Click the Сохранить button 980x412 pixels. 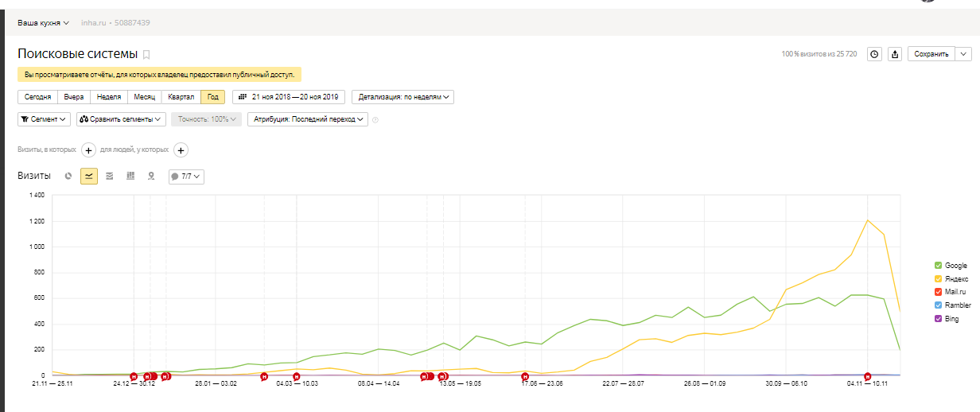click(931, 54)
